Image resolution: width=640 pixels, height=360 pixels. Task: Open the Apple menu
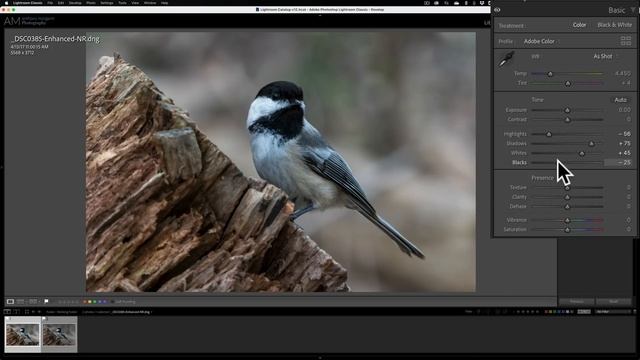click(x=6, y=3)
